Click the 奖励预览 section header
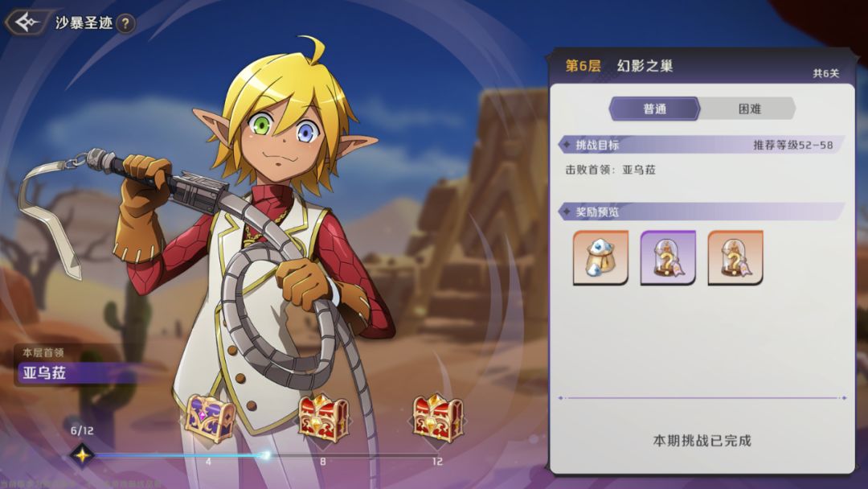 pyautogui.click(x=702, y=212)
